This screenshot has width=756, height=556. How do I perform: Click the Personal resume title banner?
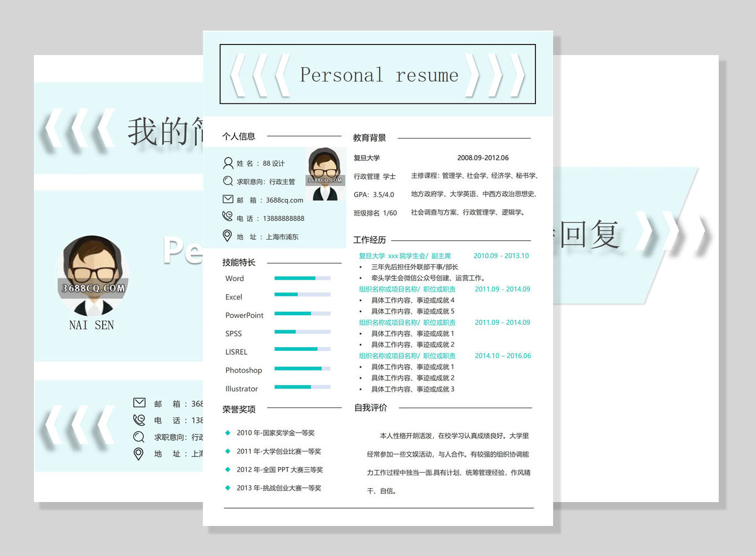(x=378, y=75)
